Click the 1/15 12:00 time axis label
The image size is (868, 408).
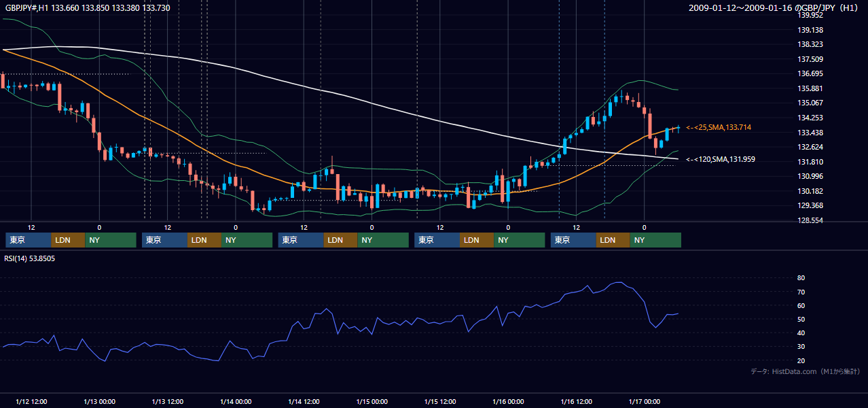[440, 401]
